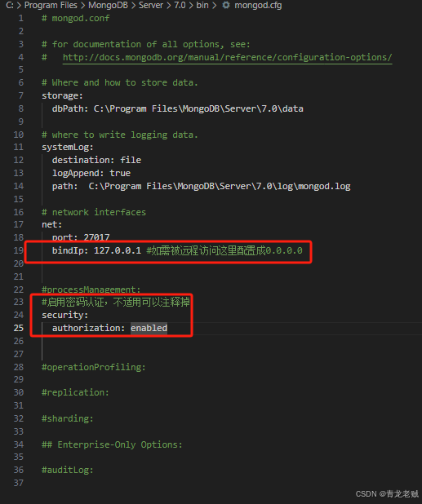Viewport: 422px width, 504px height.
Task: Open the 'Program Files' breadcrumb segment
Action: (x=51, y=5)
